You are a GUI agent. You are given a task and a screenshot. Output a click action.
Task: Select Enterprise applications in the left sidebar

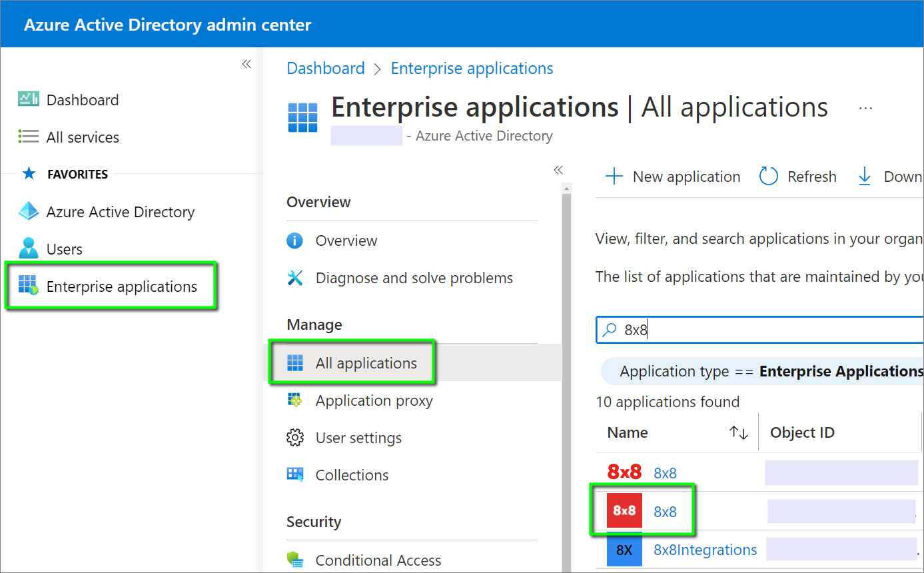[x=122, y=286]
